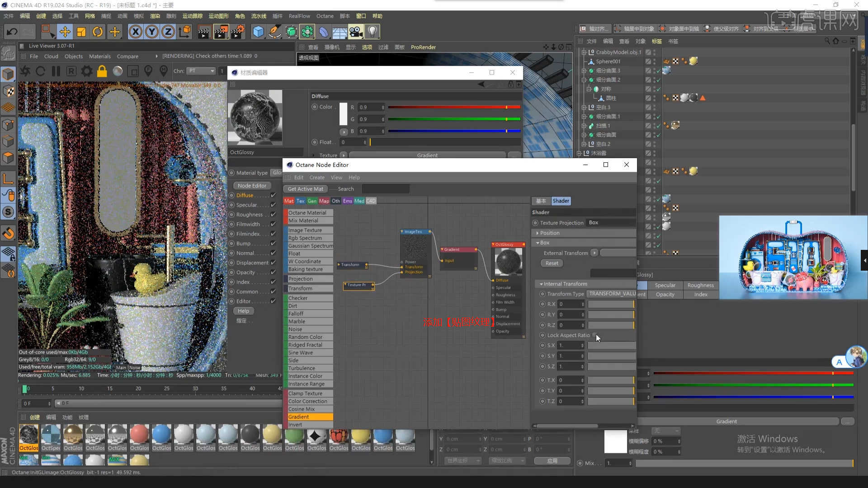Disable the Bump channel checkbox

tap(273, 243)
